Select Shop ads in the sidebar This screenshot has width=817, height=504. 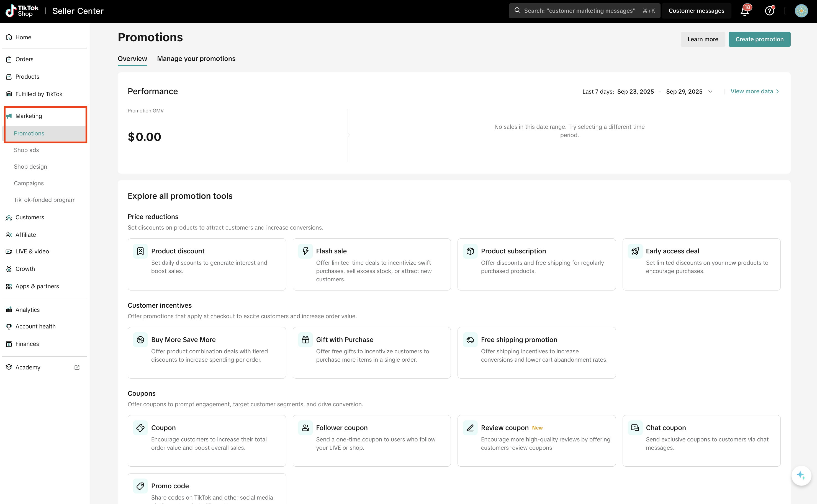(x=26, y=150)
